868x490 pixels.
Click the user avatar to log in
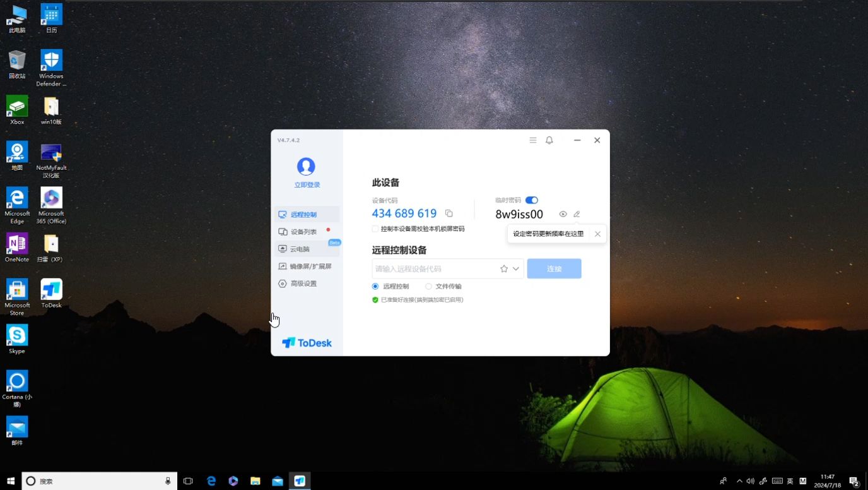point(306,166)
